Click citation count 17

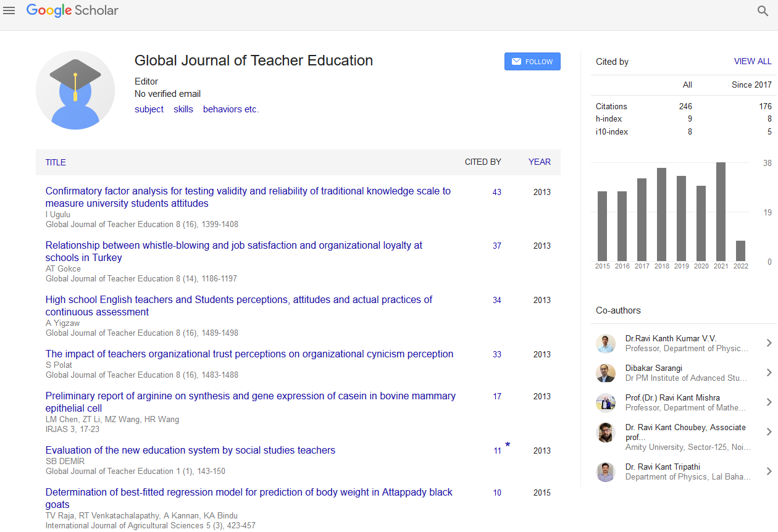coord(497,396)
